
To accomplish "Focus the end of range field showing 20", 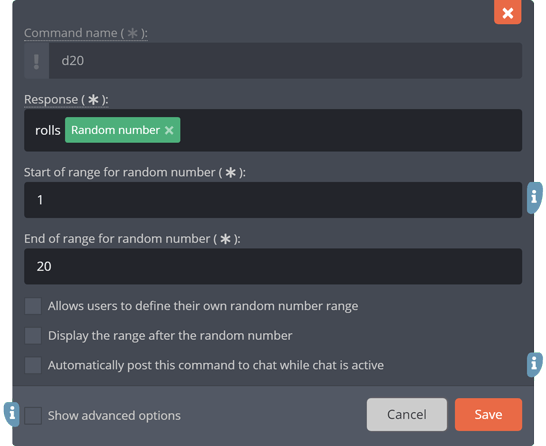I will 273,266.
